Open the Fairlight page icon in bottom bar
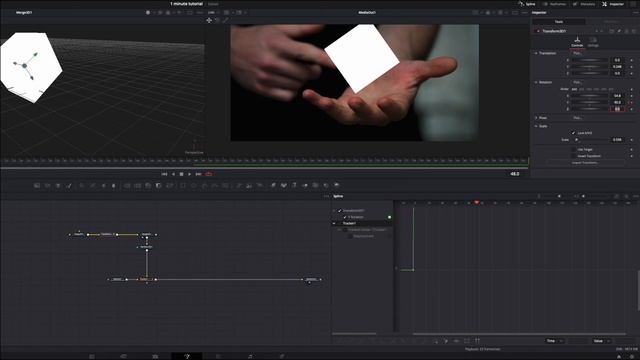The height and width of the screenshot is (360, 640). click(250, 356)
